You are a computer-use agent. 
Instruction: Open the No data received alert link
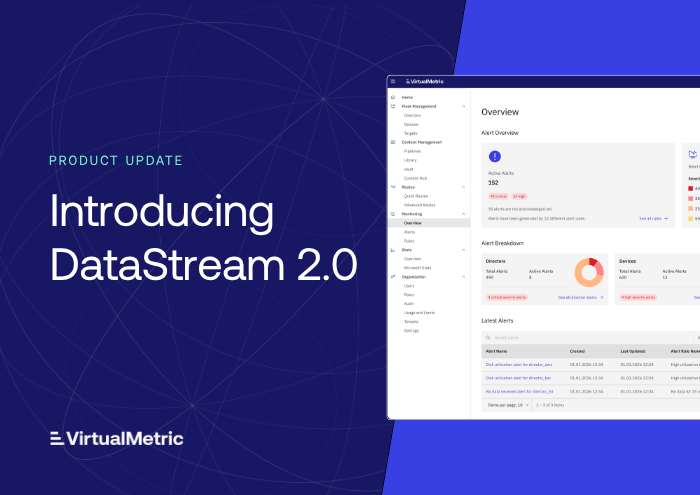coord(519,391)
